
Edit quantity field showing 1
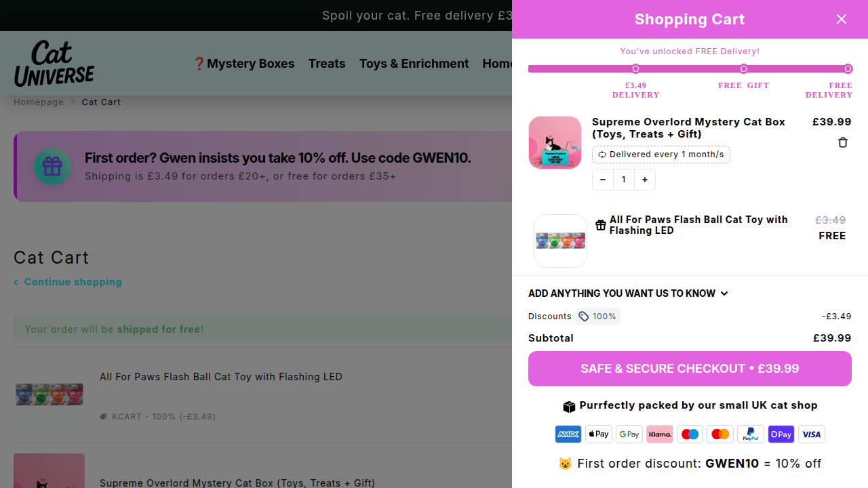[x=624, y=180]
